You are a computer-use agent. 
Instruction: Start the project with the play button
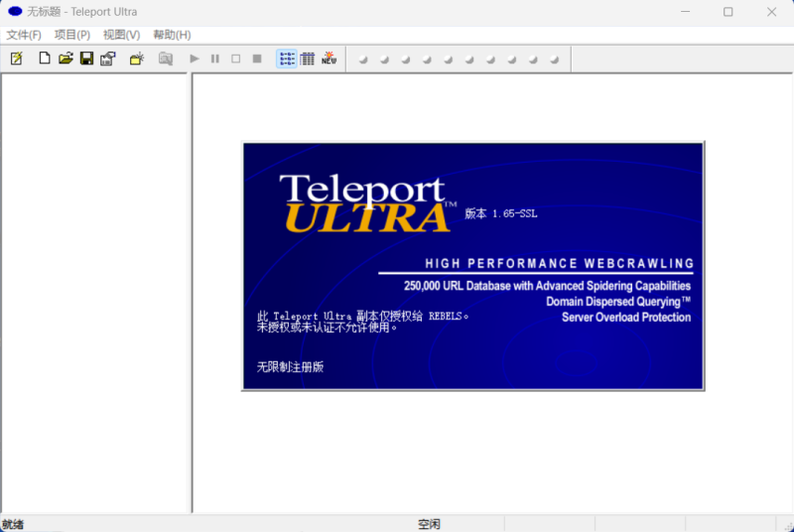[194, 59]
